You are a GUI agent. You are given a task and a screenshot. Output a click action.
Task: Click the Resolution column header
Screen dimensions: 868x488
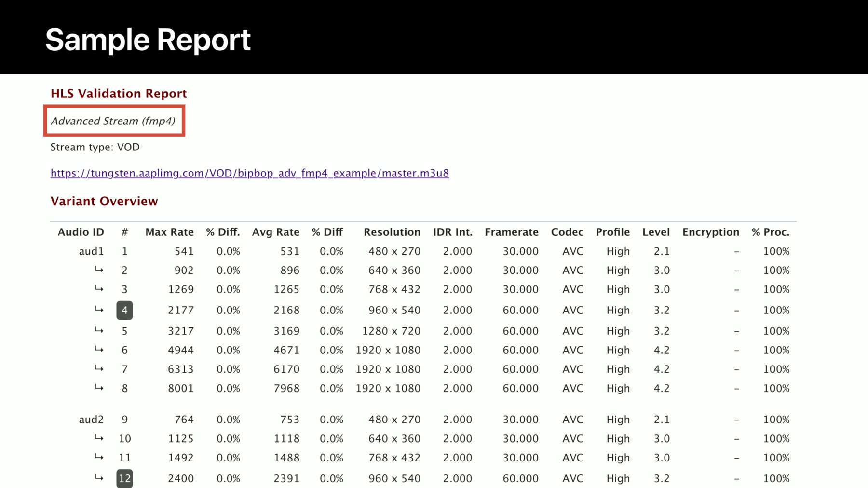[392, 232]
